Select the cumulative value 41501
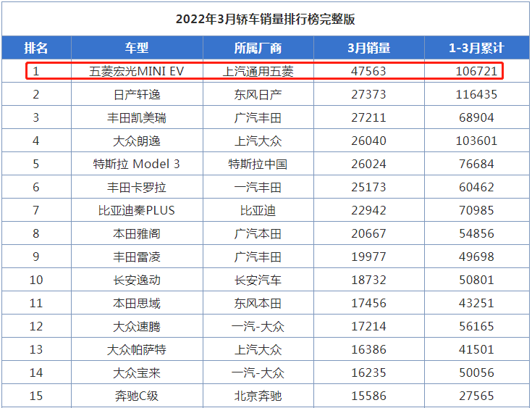Viewport: 532px width, 408px height. click(476, 349)
